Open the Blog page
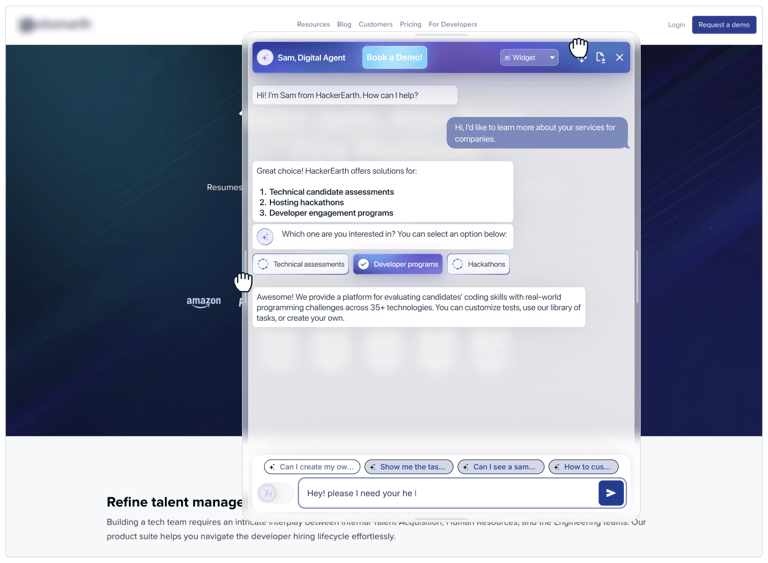 344,24
